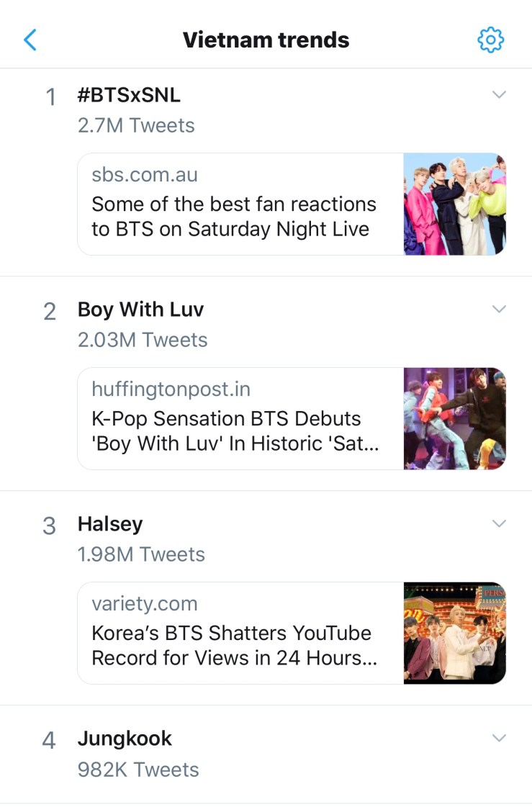Image resolution: width=532 pixels, height=807 pixels.
Task: Click the Vietnam trends page title
Action: point(266,40)
